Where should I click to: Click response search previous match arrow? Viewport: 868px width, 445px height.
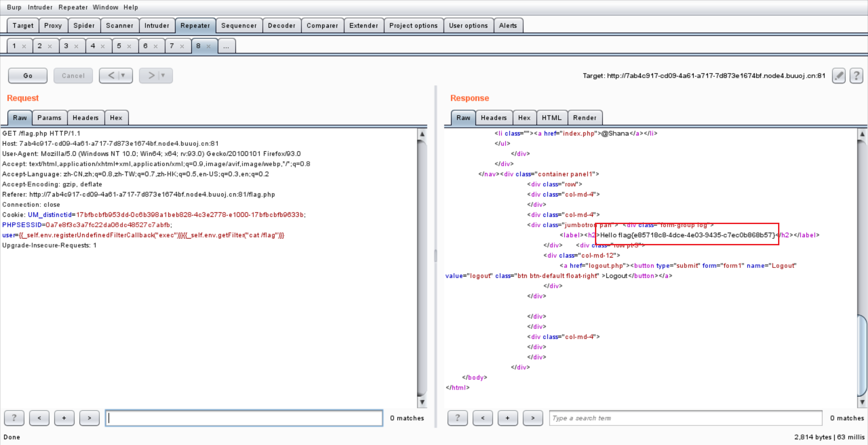coord(482,418)
